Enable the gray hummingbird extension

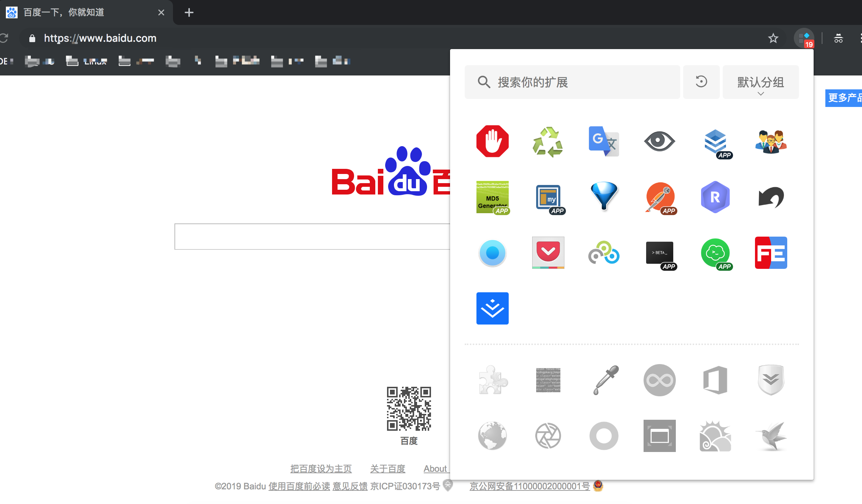coord(771,436)
